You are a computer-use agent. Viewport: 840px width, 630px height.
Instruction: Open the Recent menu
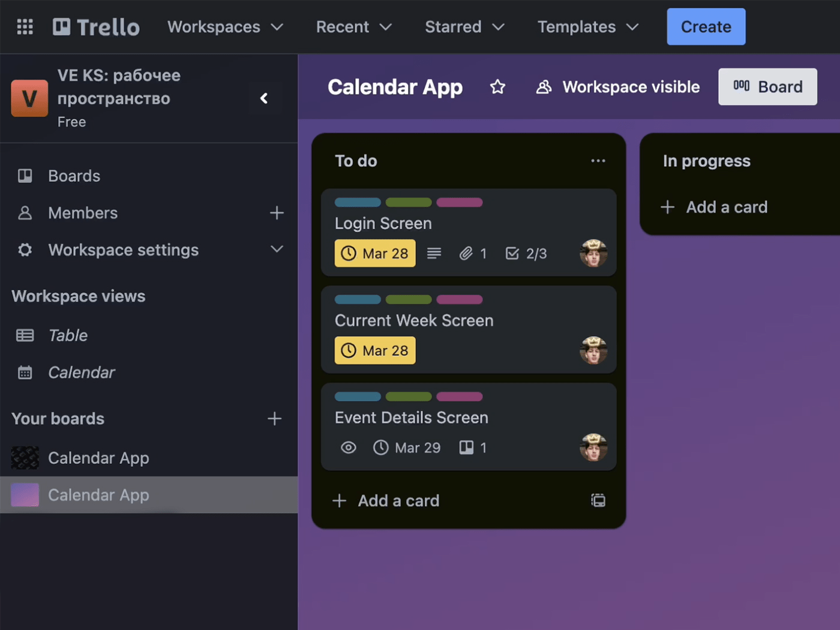point(353,26)
